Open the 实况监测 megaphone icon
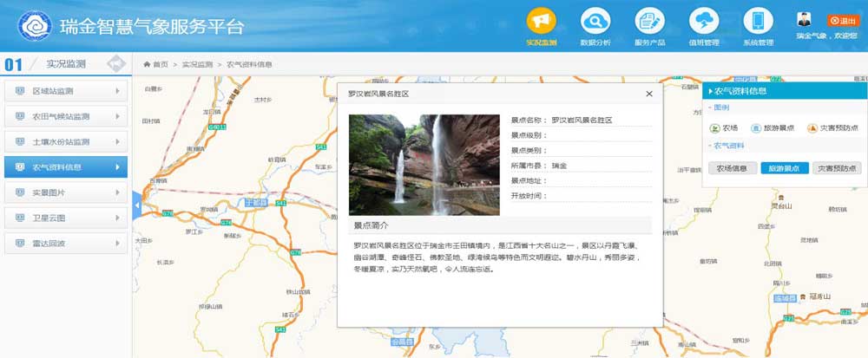The height and width of the screenshot is (358, 868). pos(542,21)
